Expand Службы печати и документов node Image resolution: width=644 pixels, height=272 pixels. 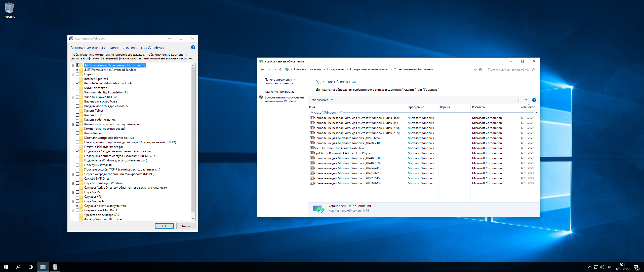pos(73,206)
